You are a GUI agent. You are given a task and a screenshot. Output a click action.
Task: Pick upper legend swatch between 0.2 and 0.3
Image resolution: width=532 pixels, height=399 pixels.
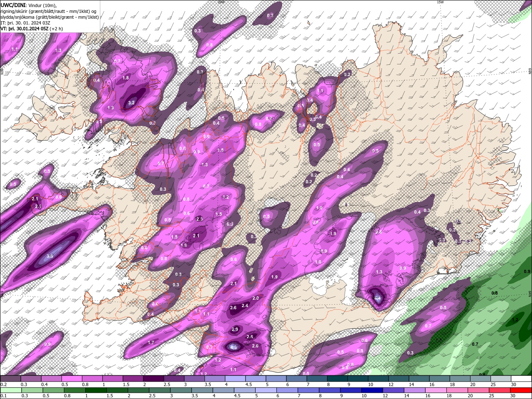click(10, 379)
